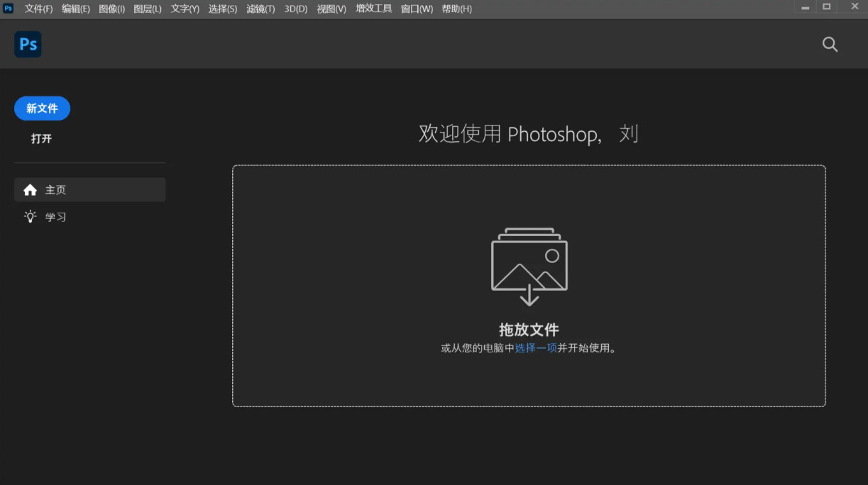
Task: Click the 选择一项 link
Action: pos(536,348)
